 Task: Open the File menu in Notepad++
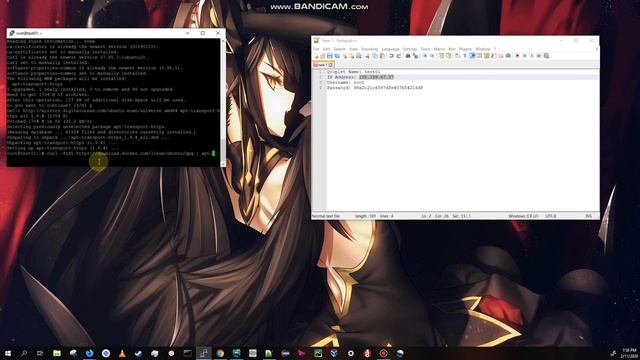pyautogui.click(x=316, y=49)
